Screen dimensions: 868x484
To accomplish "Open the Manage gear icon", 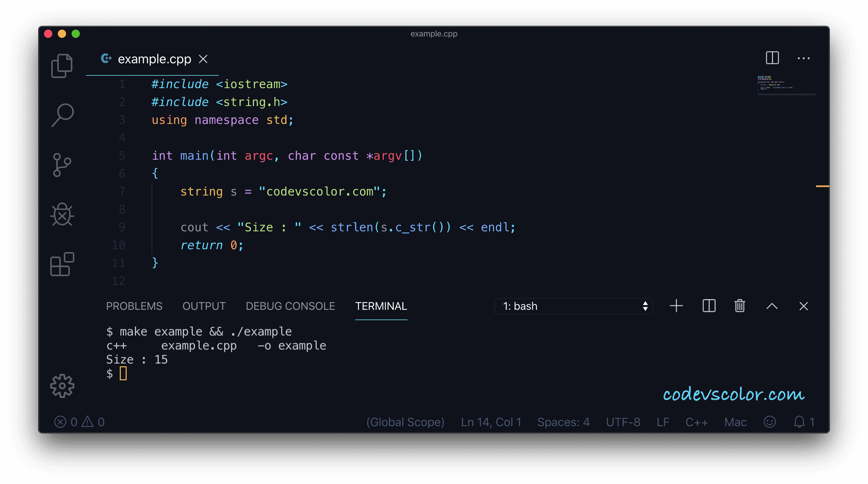I will coord(62,386).
